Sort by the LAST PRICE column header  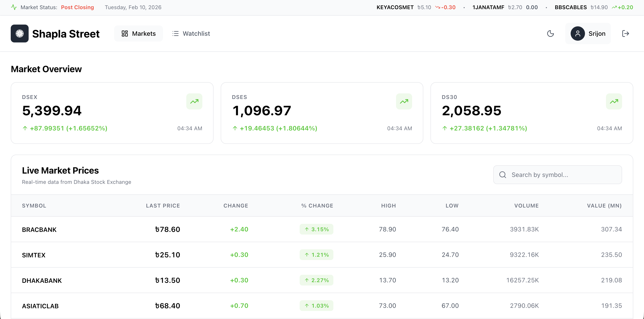pos(163,206)
